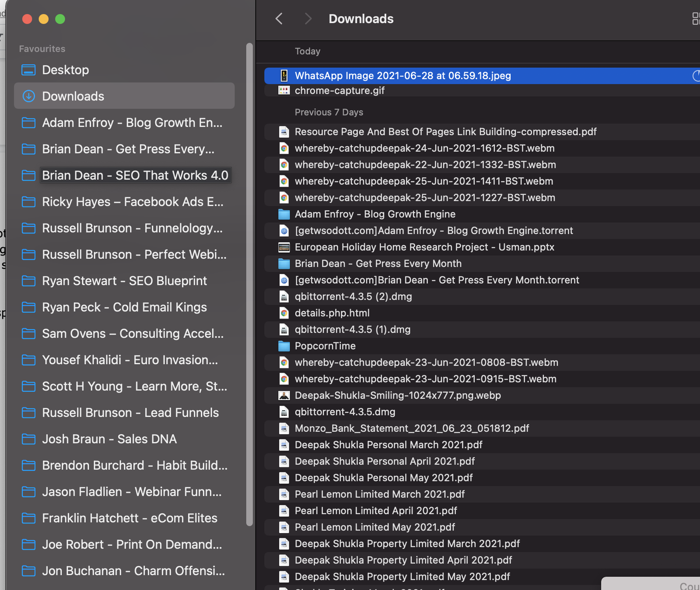Image resolution: width=700 pixels, height=590 pixels.
Task: Click the WhatsApp image file thumbnail icon
Action: coord(284,76)
